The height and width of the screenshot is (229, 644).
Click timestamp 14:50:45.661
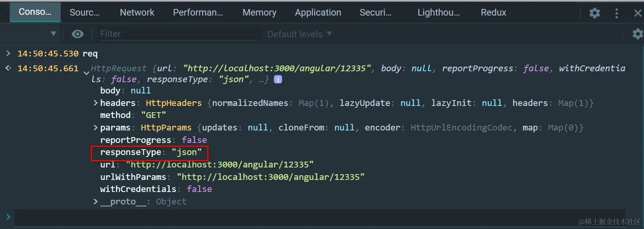48,68
